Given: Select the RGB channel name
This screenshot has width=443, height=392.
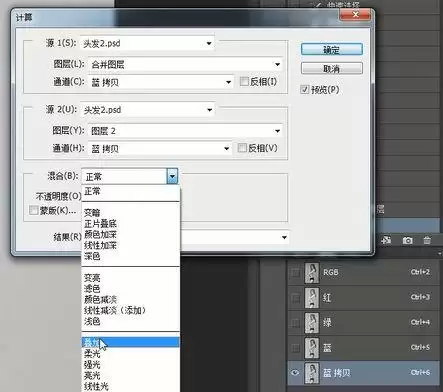Looking at the screenshot, I should tap(330, 272).
